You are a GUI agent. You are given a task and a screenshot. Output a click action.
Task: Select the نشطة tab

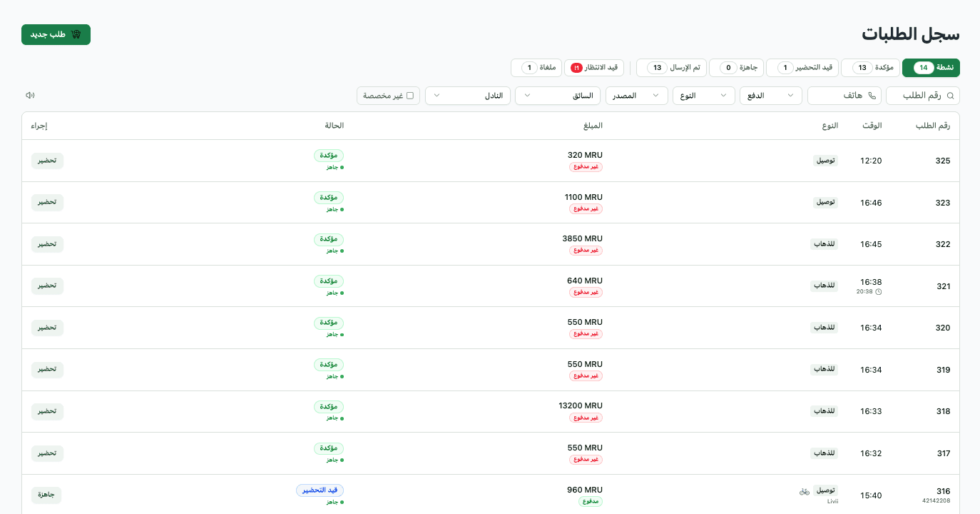click(x=931, y=68)
